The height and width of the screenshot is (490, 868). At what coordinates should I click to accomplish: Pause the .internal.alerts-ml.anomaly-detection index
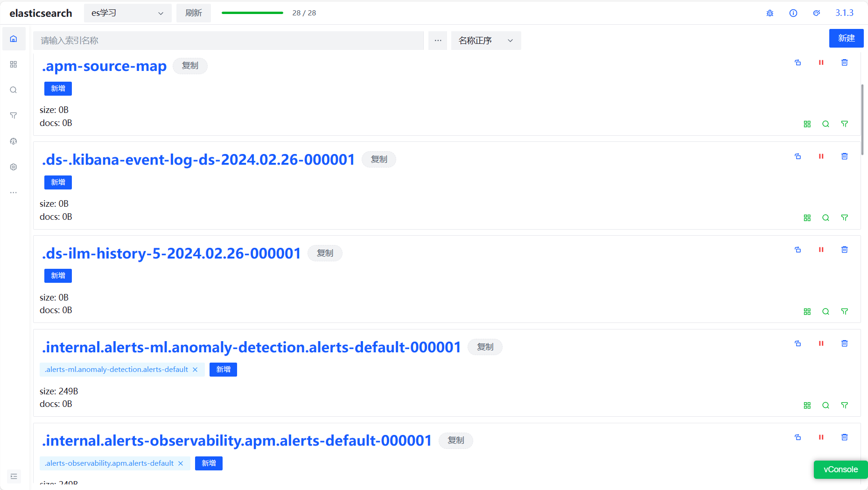pyautogui.click(x=821, y=343)
